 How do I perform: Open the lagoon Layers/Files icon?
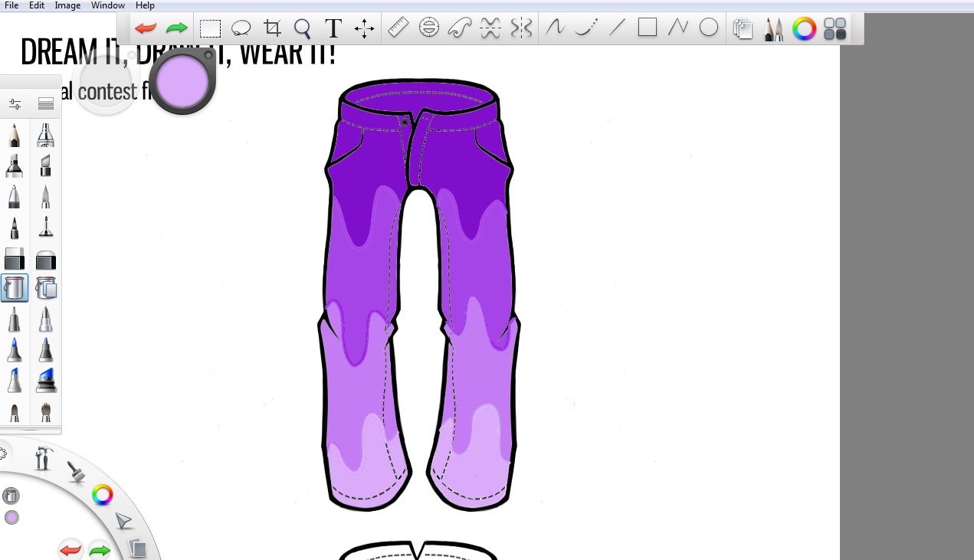coord(138,549)
